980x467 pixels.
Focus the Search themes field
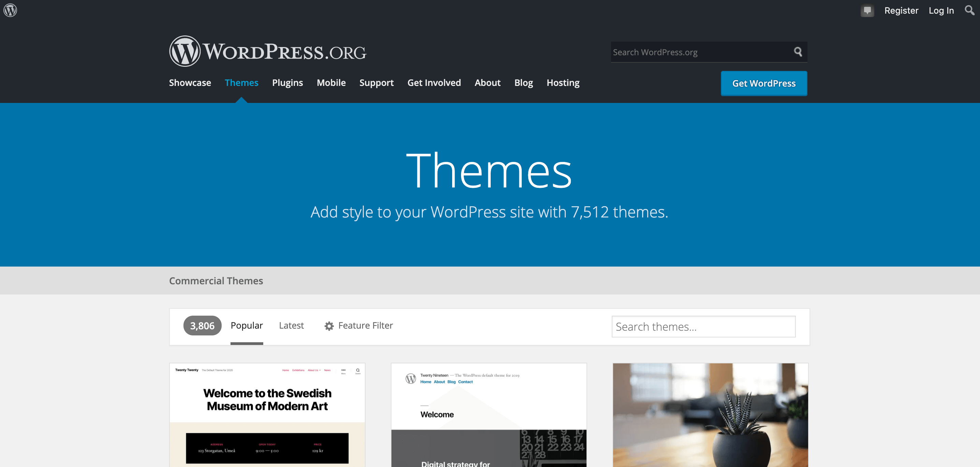pos(703,327)
